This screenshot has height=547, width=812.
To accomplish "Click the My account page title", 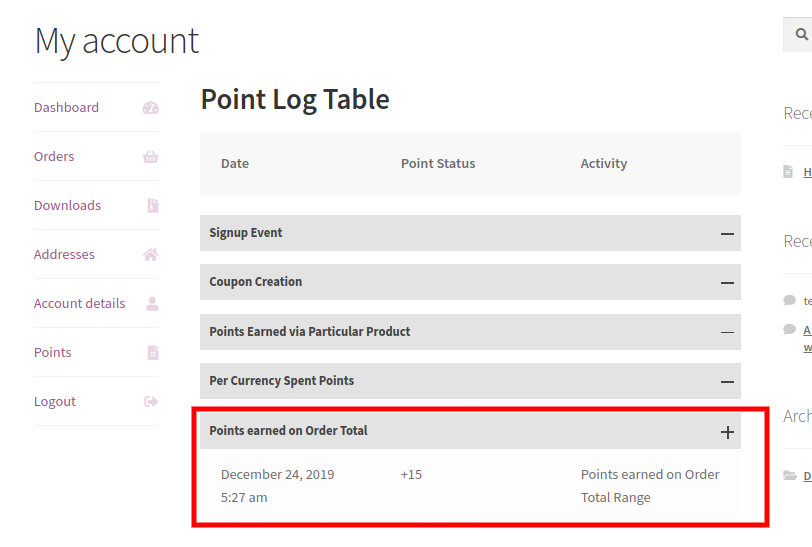I will (x=117, y=41).
